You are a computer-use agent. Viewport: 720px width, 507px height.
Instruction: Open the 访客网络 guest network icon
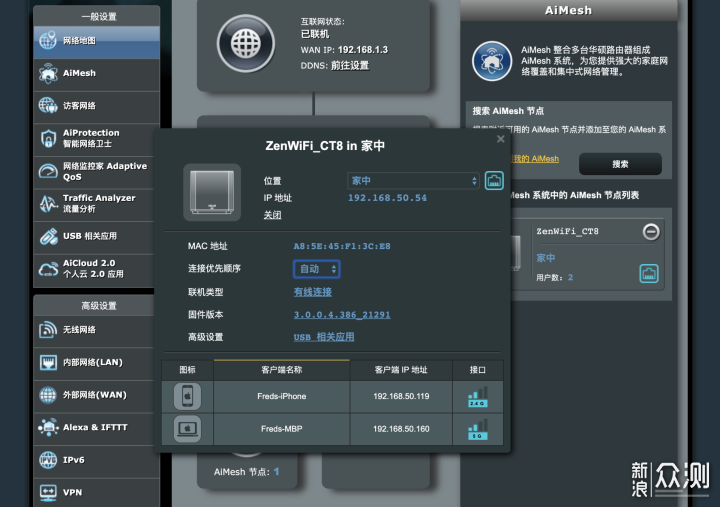pos(48,106)
